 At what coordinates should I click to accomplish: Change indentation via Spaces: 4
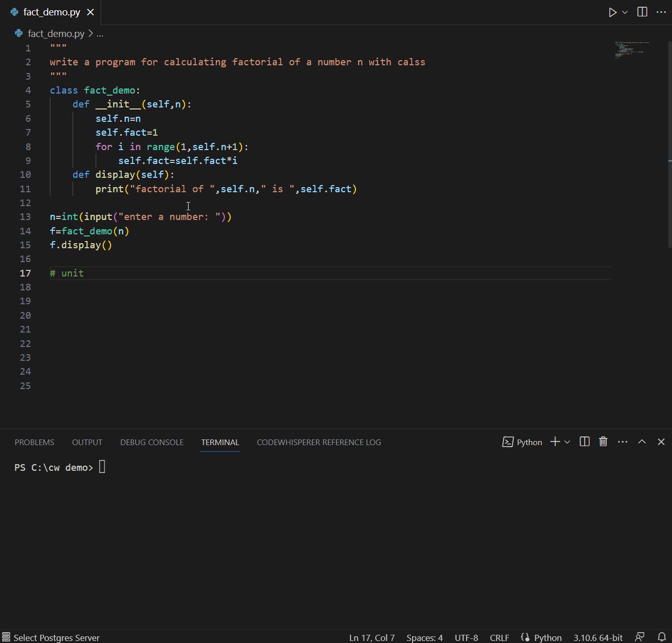[424, 637]
